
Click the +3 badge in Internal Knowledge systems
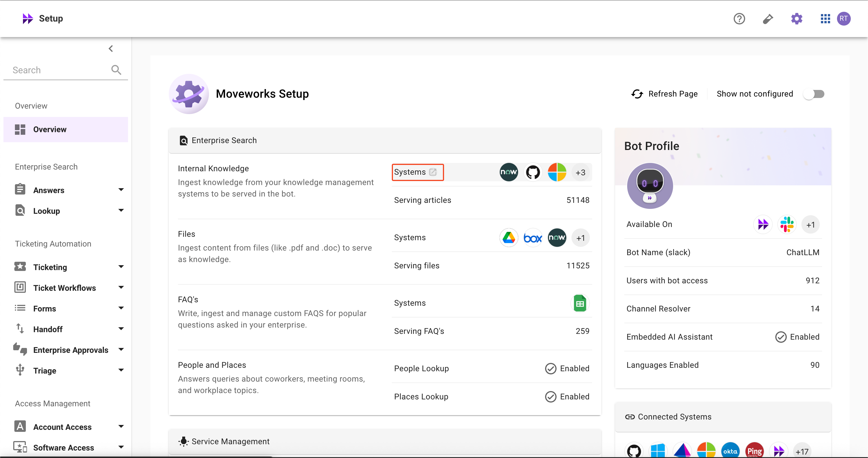point(581,172)
